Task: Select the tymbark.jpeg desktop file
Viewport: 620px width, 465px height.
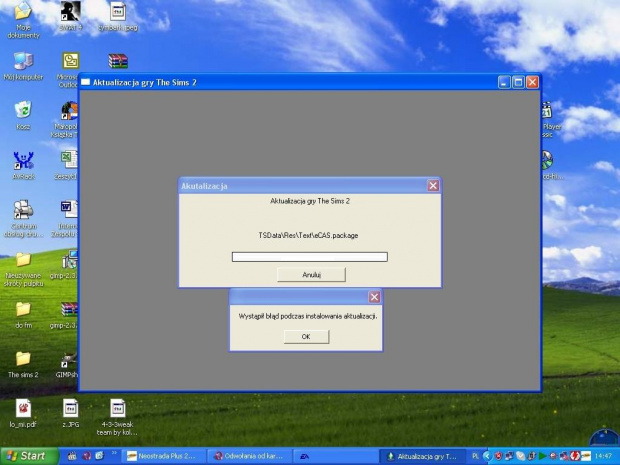Action: click(x=118, y=17)
